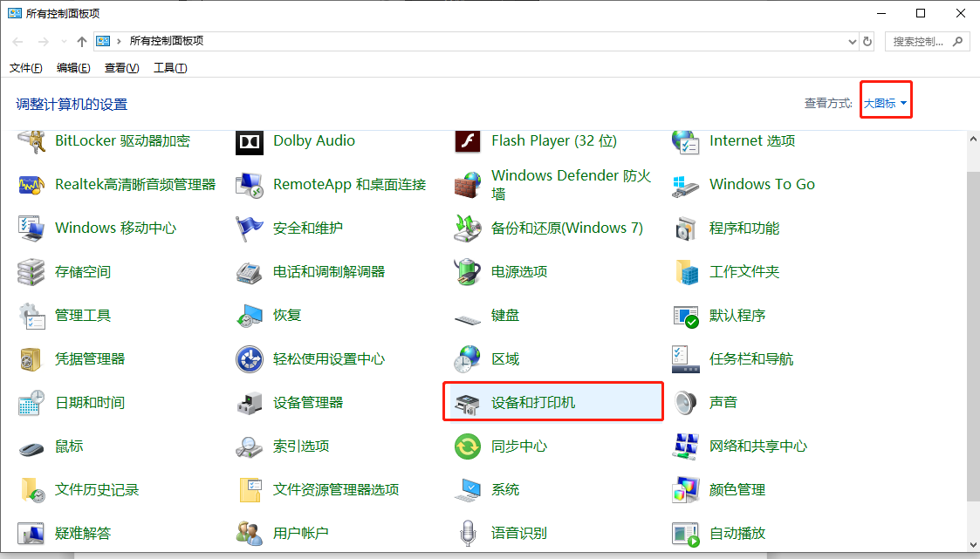Refresh the control panel view

867,42
